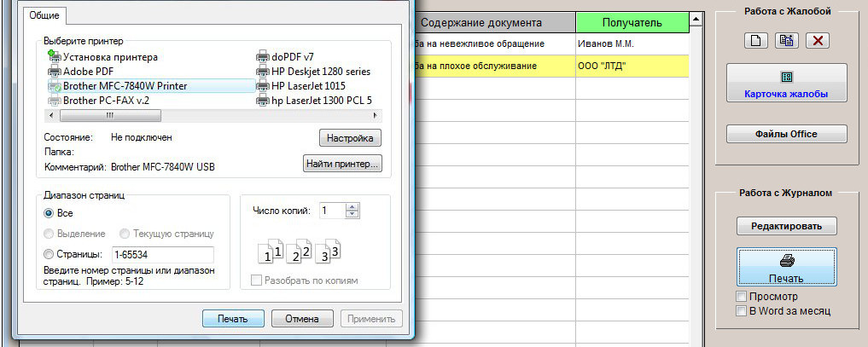This screenshot has width=868, height=347.
Task: Click the printer list's horizontal scrollbar thumb
Action: tap(110, 115)
